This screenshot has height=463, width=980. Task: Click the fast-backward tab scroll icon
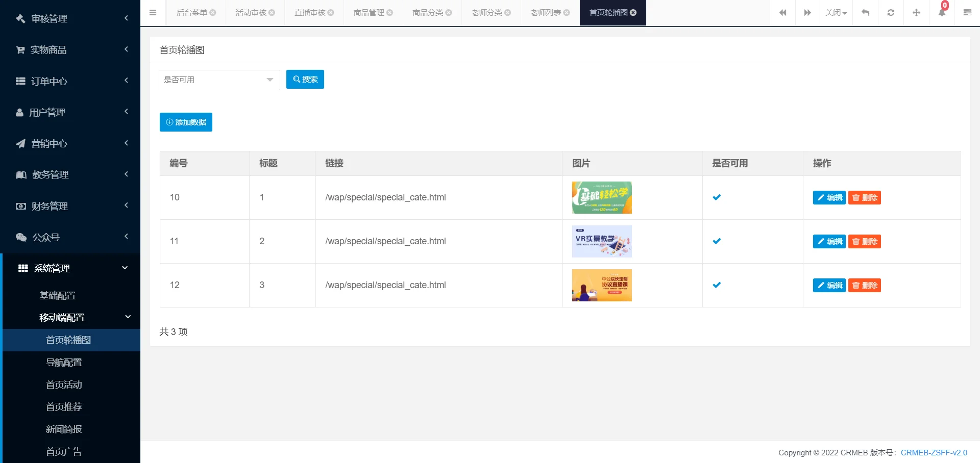(782, 12)
